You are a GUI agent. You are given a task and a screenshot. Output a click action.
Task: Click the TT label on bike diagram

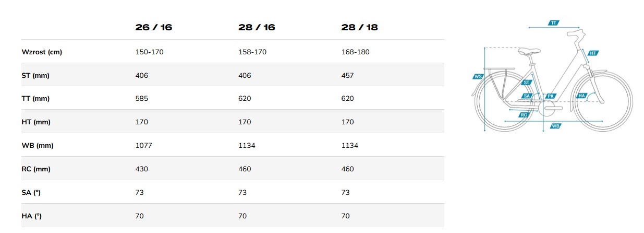point(553,23)
